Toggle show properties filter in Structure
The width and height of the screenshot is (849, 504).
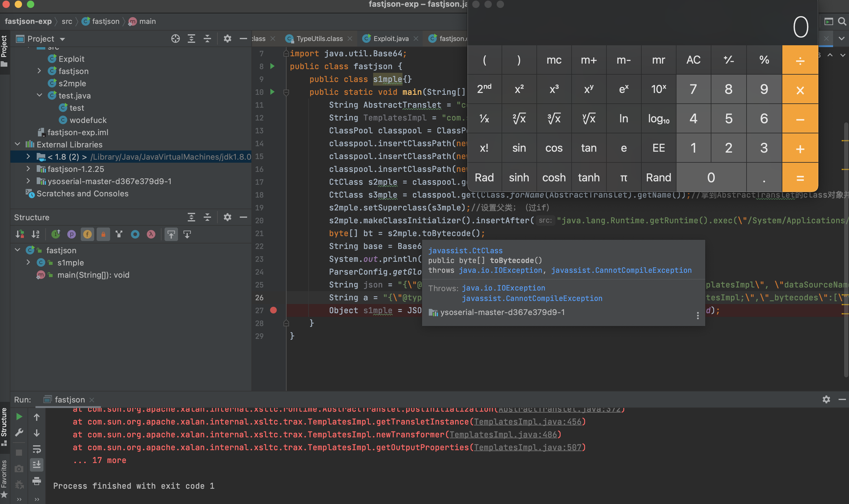[x=71, y=234]
